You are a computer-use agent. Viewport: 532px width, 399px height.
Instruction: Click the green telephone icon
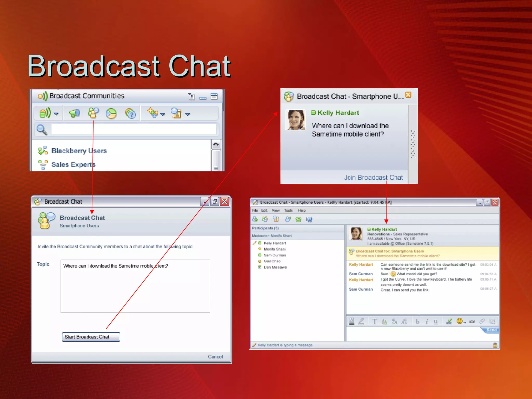point(298,220)
